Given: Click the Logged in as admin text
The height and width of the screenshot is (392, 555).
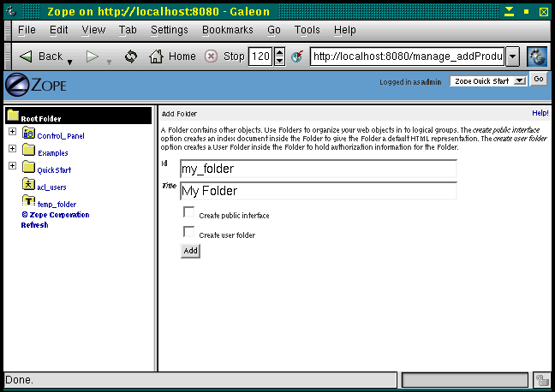Looking at the screenshot, I should 410,82.
